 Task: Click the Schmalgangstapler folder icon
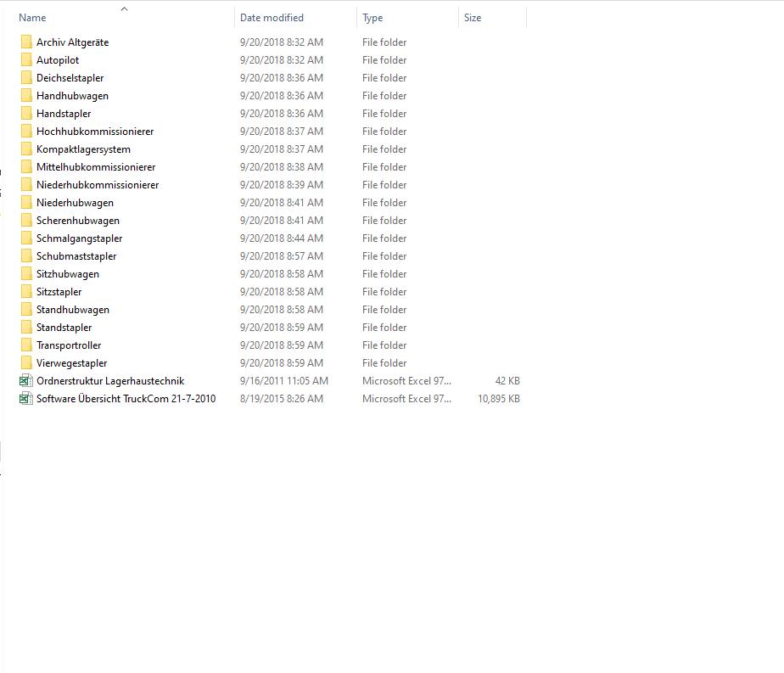pos(26,238)
